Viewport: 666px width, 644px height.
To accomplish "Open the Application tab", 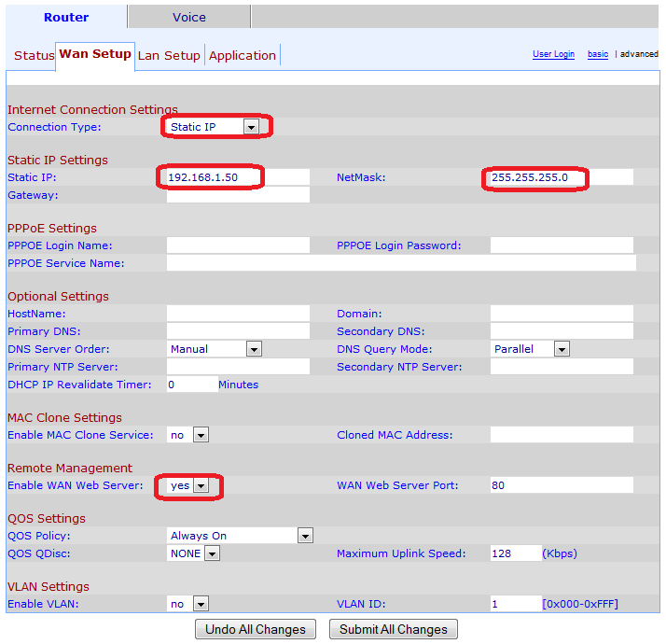I will [x=243, y=55].
